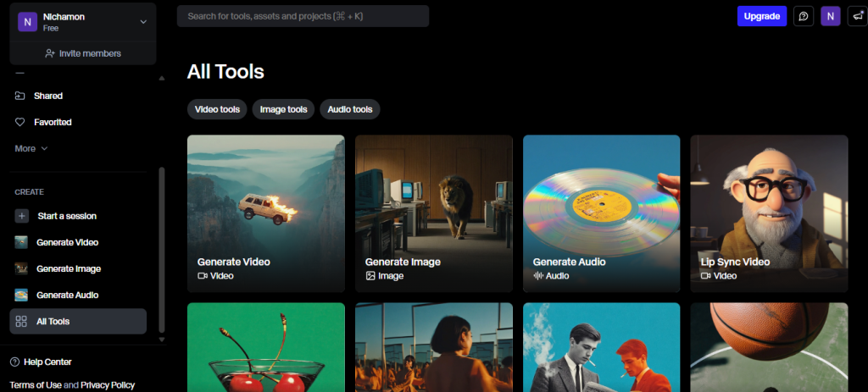Click the plus icon for Start a session

21,216
